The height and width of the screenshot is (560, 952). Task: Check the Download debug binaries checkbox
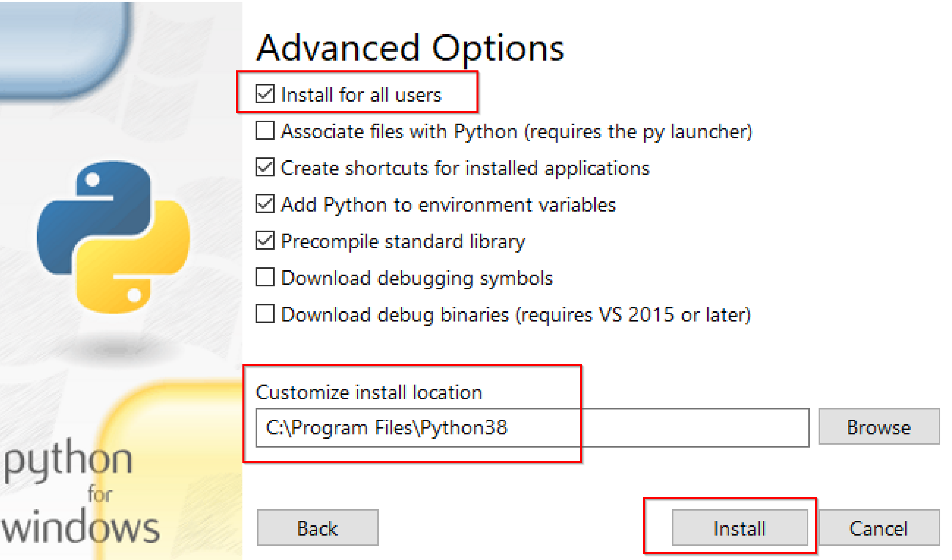(265, 314)
